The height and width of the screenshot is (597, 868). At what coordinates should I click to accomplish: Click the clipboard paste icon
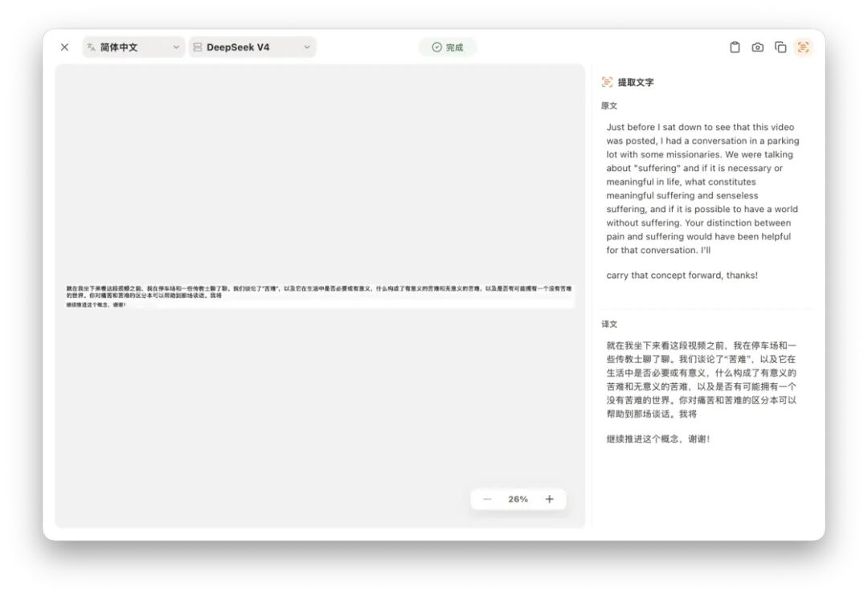pos(735,47)
